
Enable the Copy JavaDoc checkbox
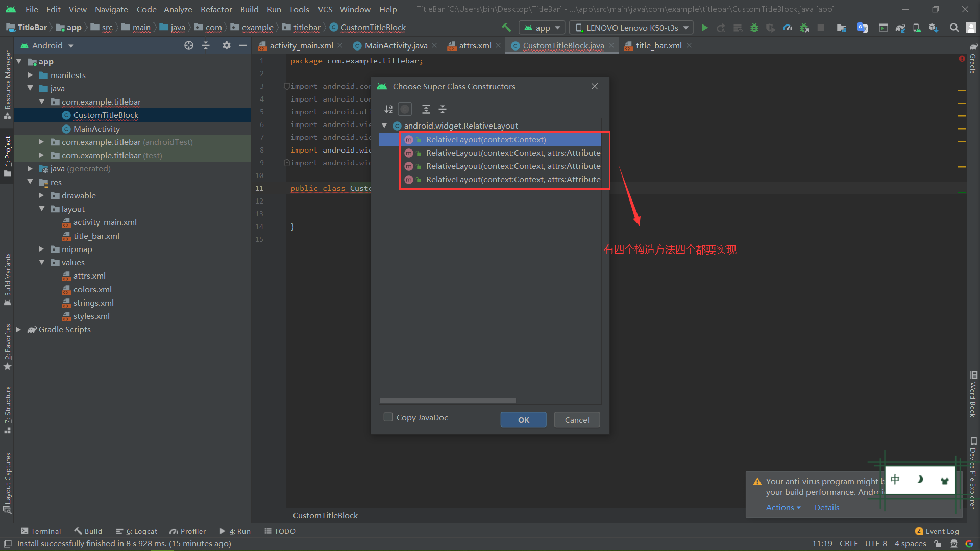click(388, 417)
